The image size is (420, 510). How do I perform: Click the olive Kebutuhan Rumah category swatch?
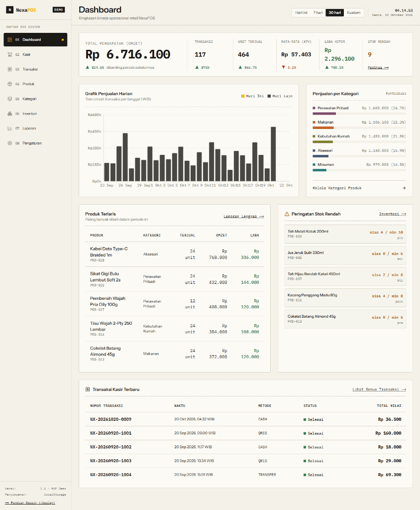314,136
